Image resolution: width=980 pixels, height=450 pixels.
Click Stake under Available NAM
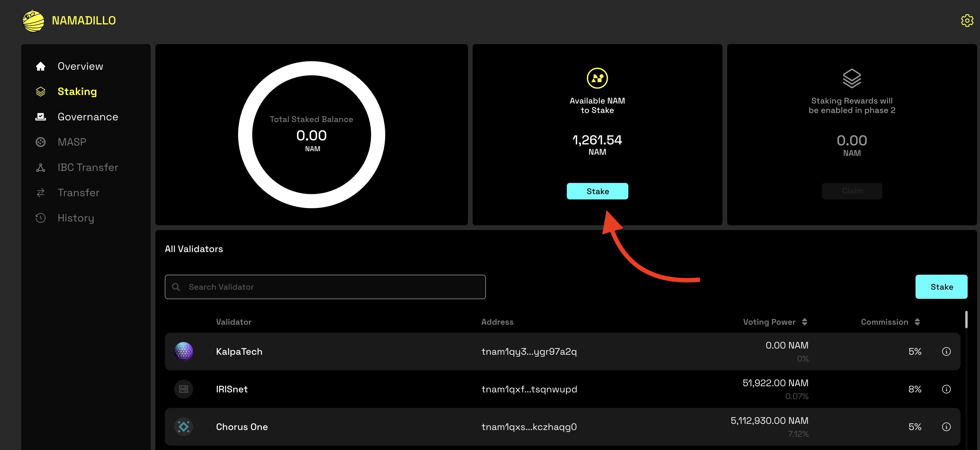point(597,191)
